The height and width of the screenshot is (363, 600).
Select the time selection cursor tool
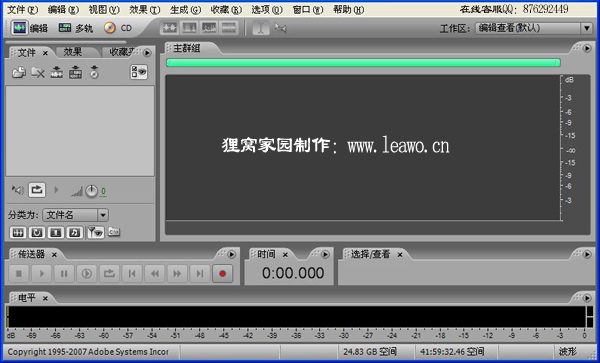pos(261,28)
